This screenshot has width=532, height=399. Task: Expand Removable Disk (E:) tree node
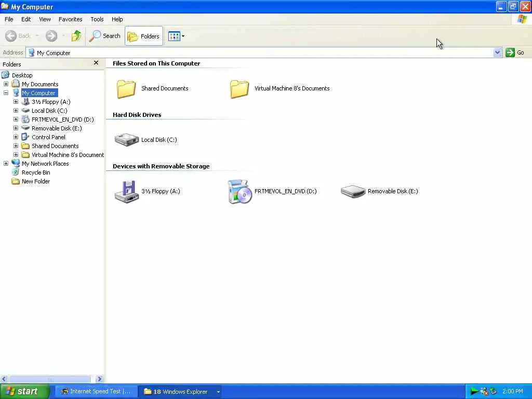[x=16, y=128]
